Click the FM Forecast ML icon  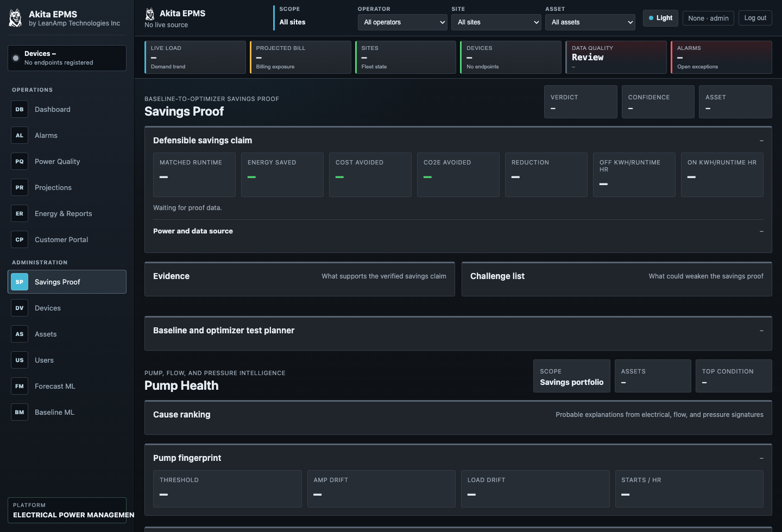(20, 386)
